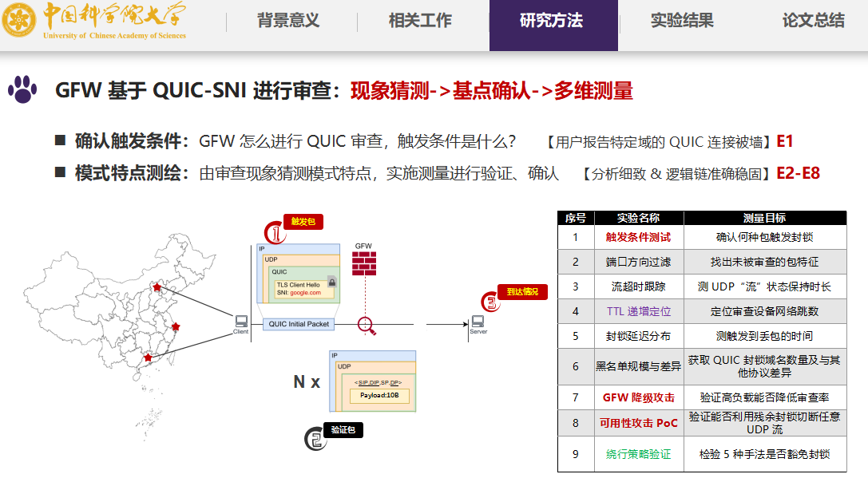The height and width of the screenshot is (478, 868).
Task: Click the southern red star on map
Action: tap(148, 358)
